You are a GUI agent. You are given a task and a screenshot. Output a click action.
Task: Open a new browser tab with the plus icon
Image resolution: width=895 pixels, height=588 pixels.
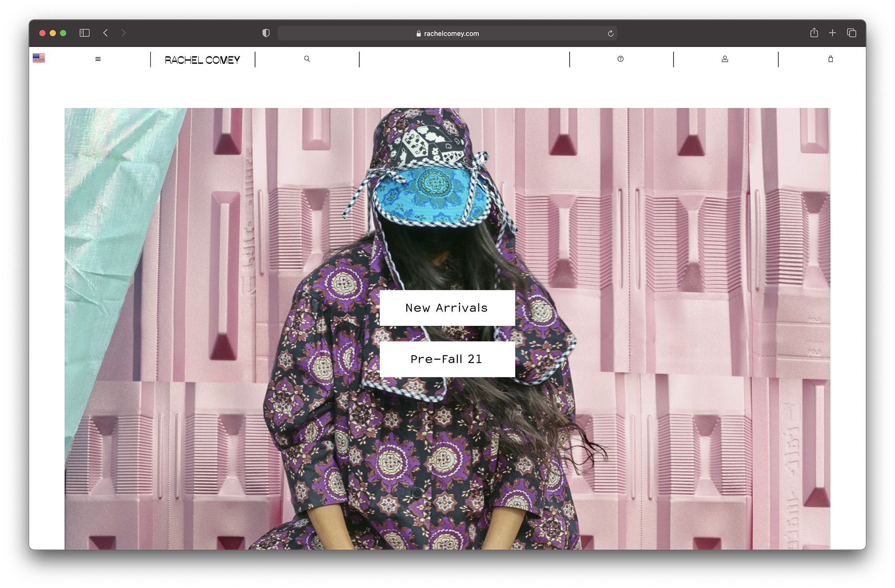(x=832, y=33)
